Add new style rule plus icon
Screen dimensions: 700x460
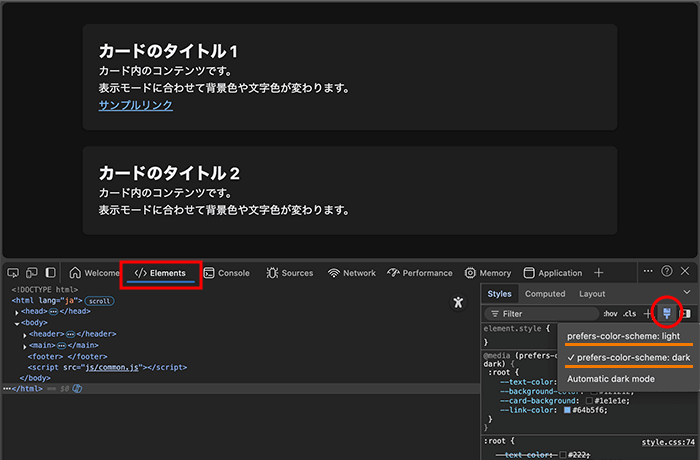647,314
